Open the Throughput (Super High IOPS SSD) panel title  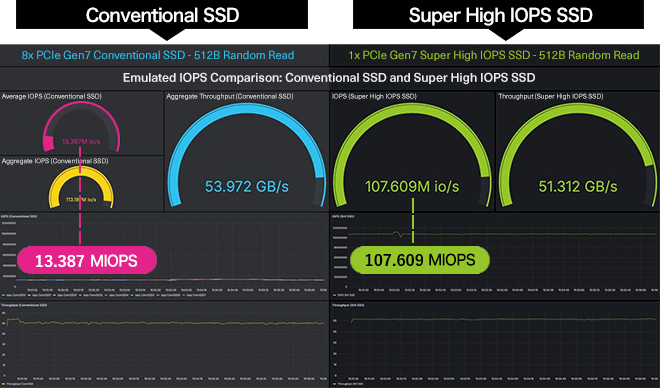tap(551, 96)
